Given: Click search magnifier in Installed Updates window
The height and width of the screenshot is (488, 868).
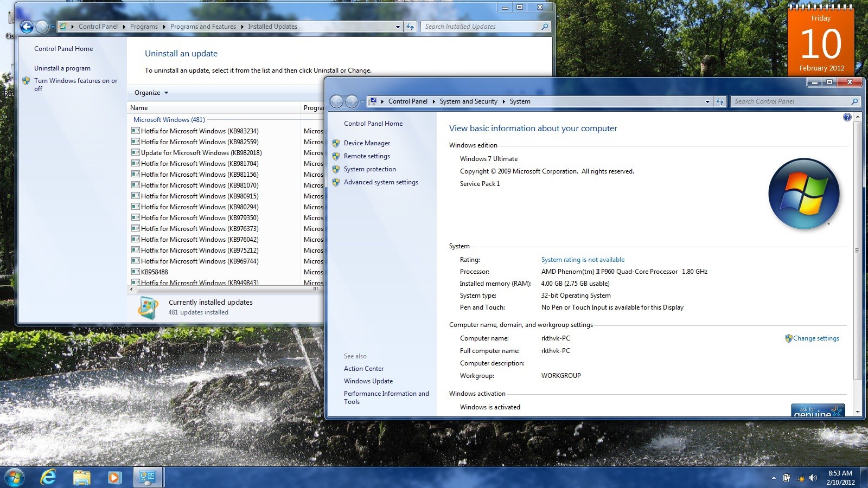Looking at the screenshot, I should point(545,27).
